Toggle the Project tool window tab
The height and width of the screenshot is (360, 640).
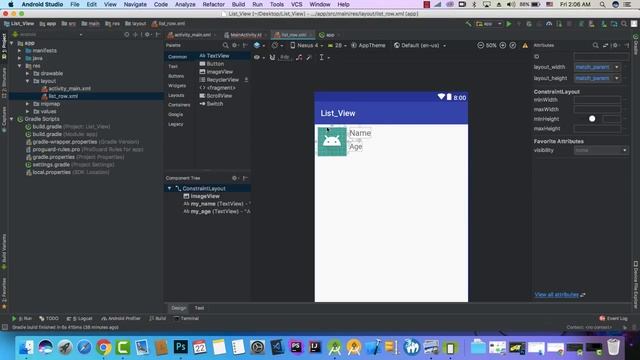click(4, 47)
